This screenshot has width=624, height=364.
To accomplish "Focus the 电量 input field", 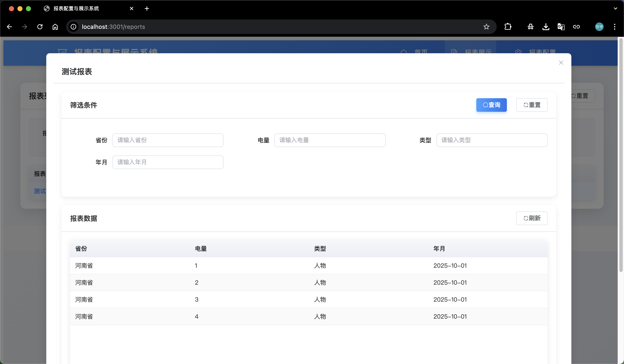I will (330, 140).
